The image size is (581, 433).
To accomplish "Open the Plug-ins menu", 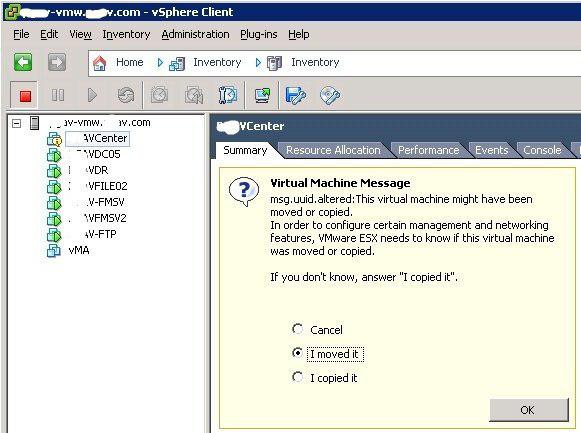I will (259, 34).
